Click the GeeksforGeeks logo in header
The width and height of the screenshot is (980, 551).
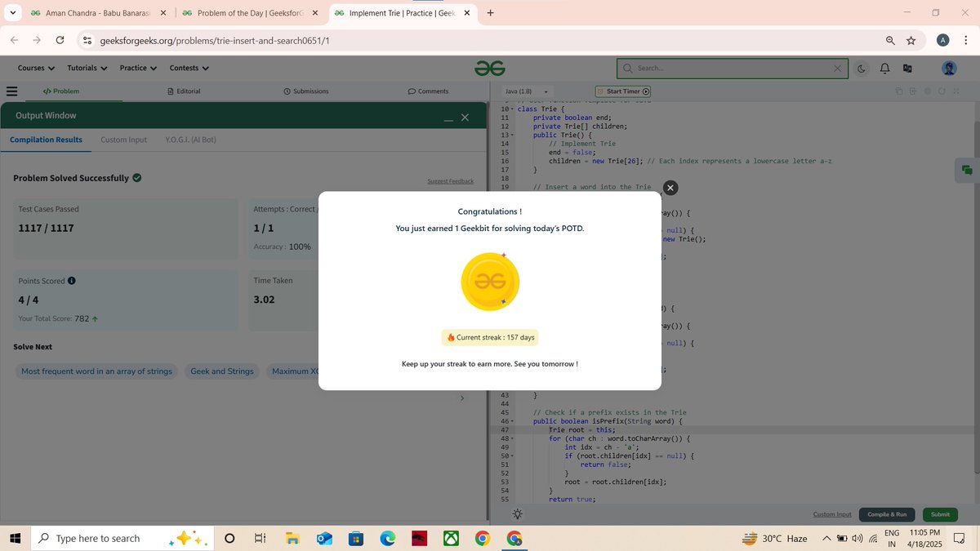coord(491,68)
